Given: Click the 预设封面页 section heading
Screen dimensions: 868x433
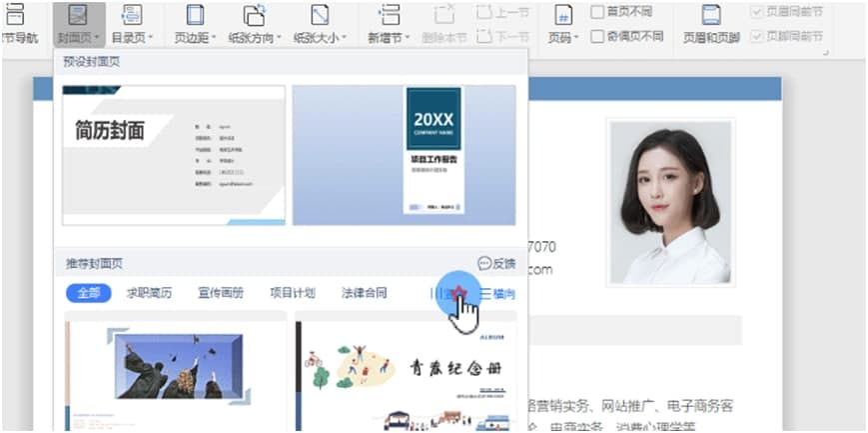Looking at the screenshot, I should [91, 62].
